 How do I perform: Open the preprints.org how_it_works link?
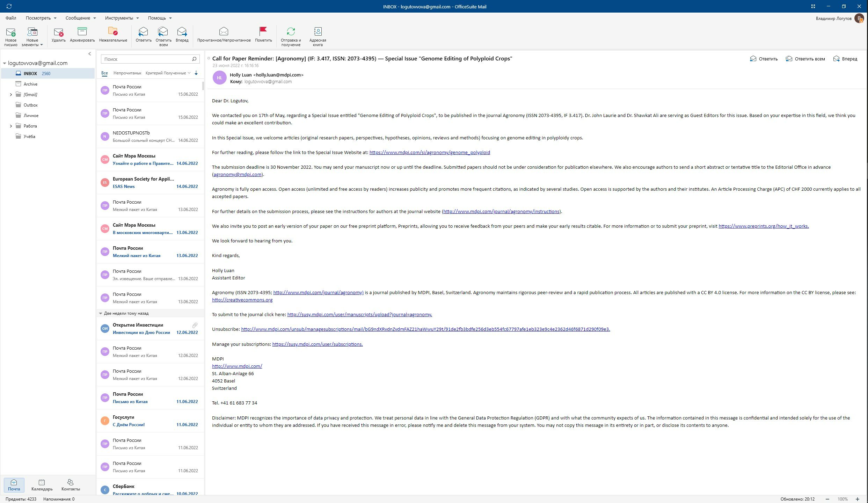tap(764, 226)
